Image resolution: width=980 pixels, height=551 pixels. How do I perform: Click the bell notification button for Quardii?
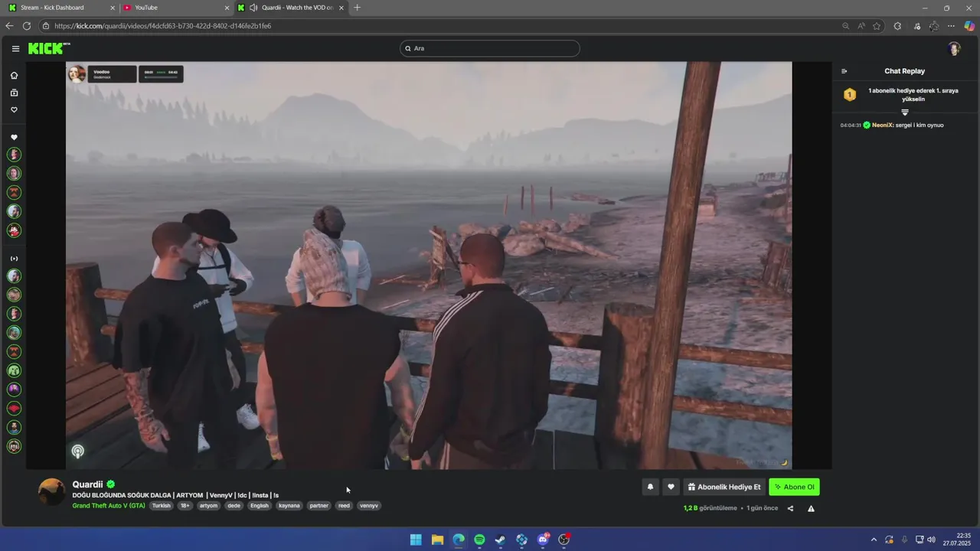650,487
